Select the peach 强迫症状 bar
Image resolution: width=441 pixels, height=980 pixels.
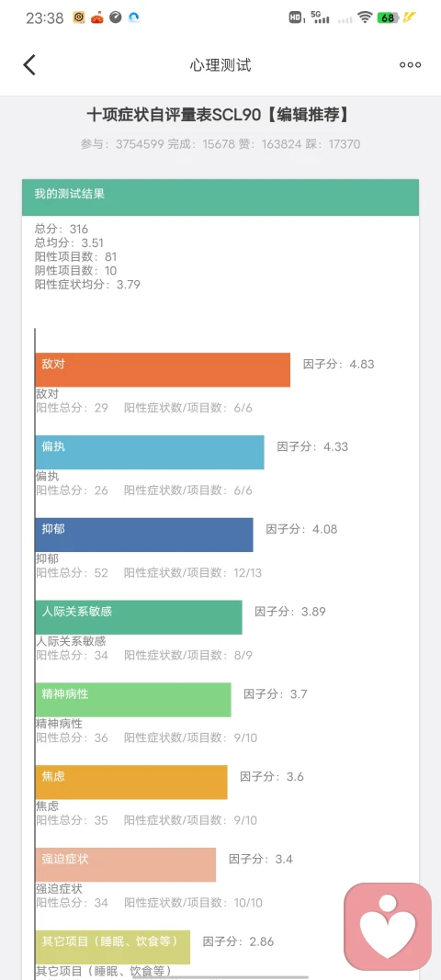click(x=126, y=865)
